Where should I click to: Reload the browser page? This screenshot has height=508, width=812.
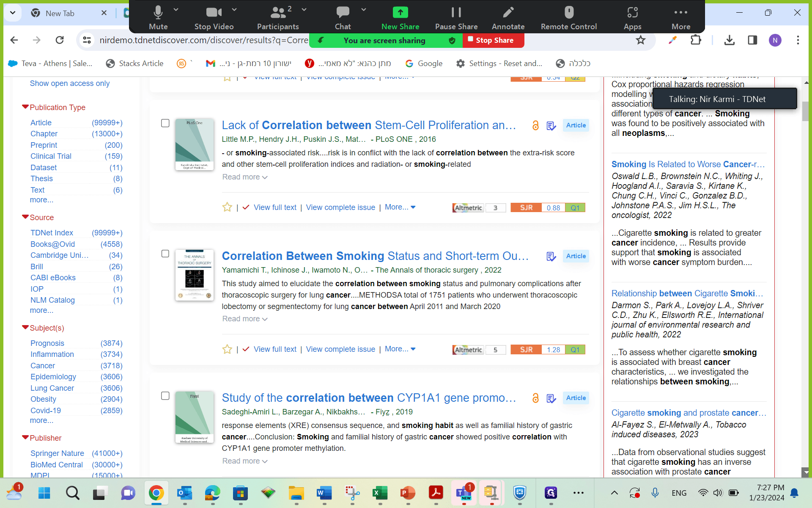click(x=60, y=40)
